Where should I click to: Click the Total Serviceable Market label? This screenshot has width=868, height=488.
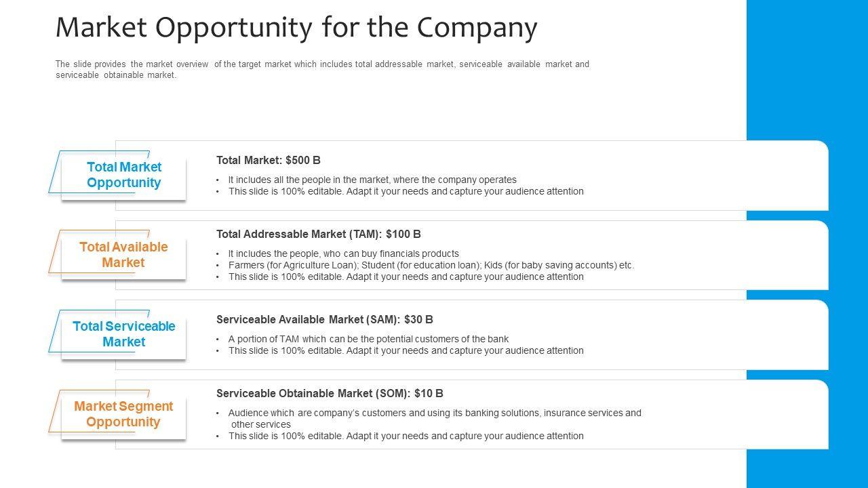pos(123,334)
